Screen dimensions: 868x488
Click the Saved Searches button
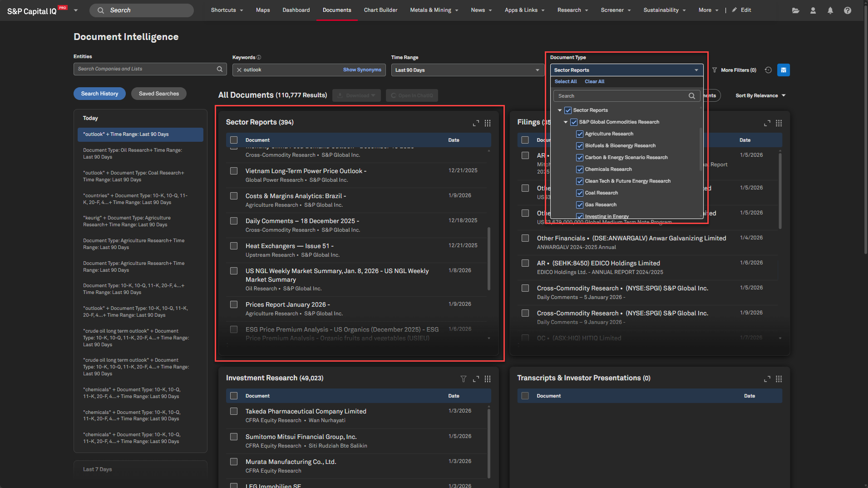[159, 94]
